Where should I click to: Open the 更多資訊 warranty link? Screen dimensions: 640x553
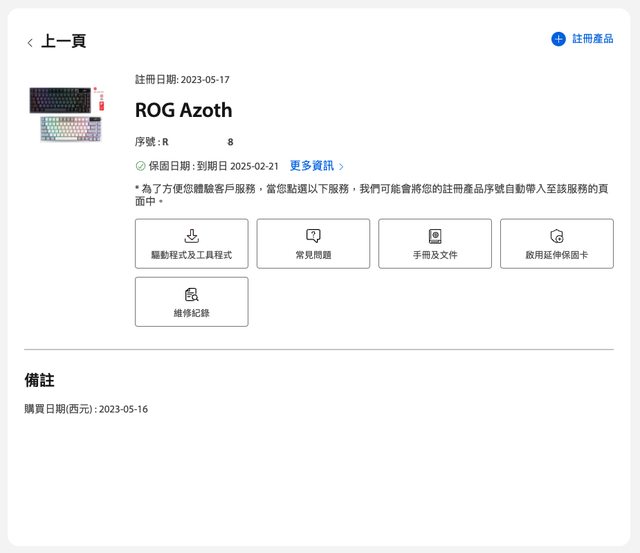point(311,166)
